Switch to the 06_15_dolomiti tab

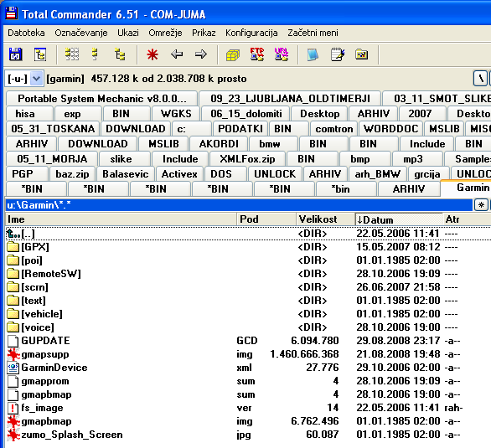(246, 114)
